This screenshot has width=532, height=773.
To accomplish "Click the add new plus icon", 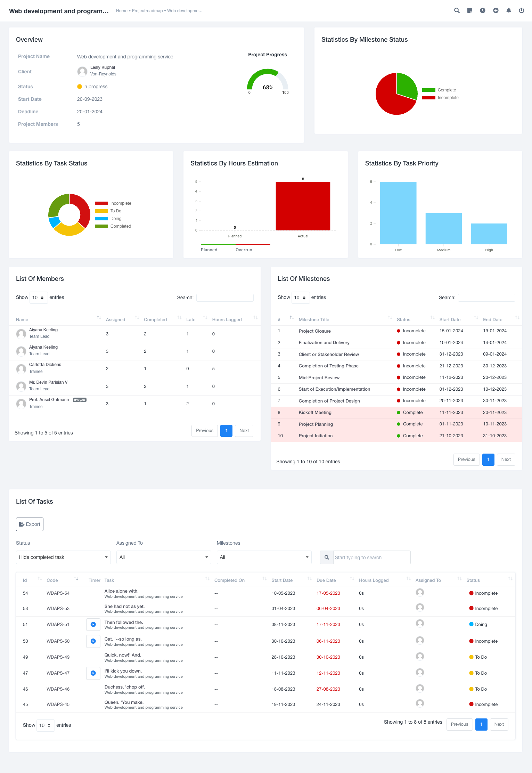I will (x=496, y=10).
